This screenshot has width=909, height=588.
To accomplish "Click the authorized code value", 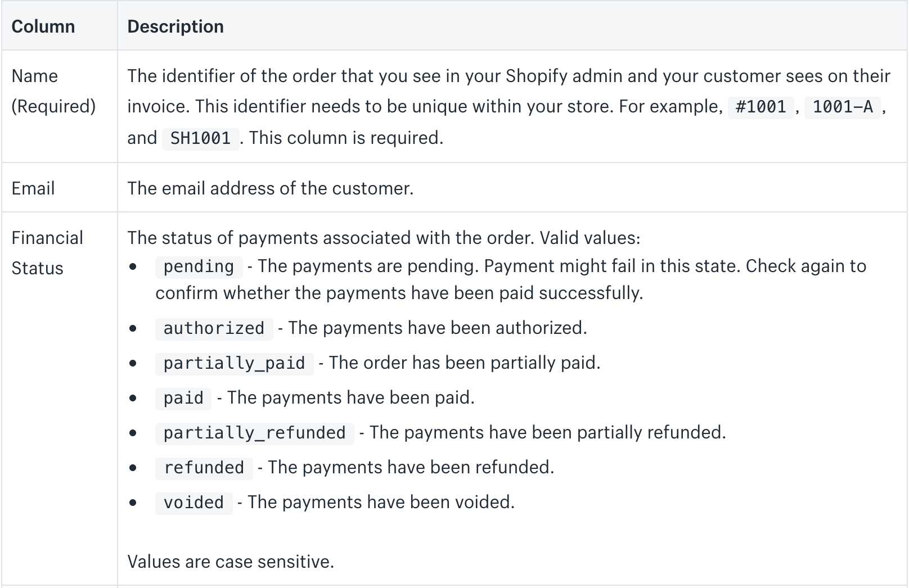I will point(214,328).
